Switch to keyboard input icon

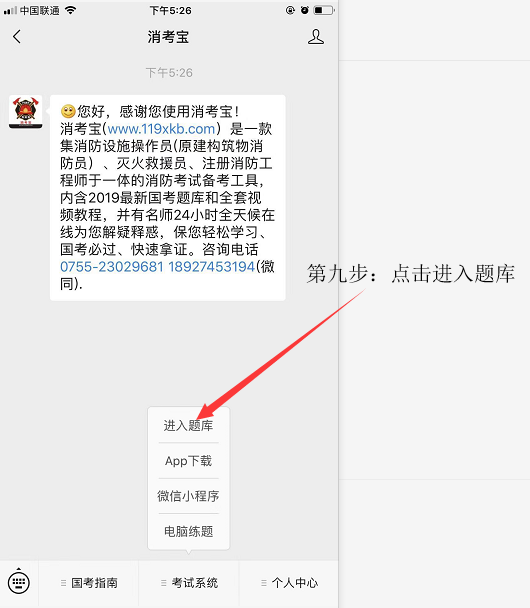tap(19, 582)
